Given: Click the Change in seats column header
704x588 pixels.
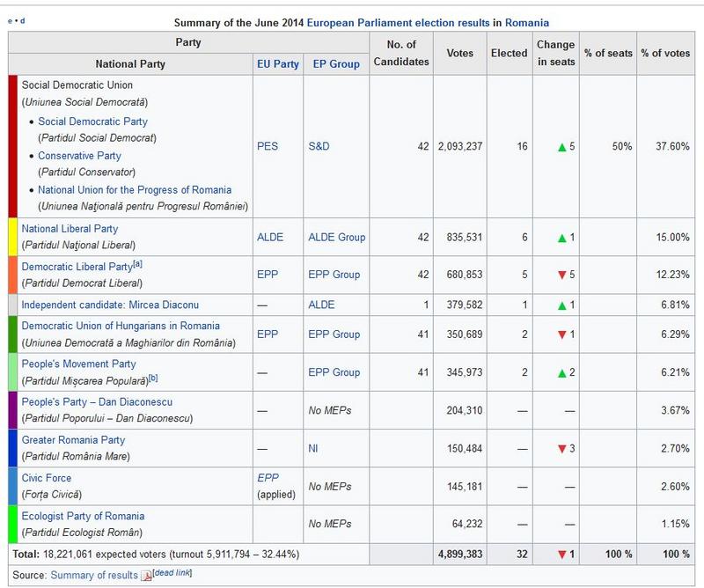Looking at the screenshot, I should (x=556, y=53).
